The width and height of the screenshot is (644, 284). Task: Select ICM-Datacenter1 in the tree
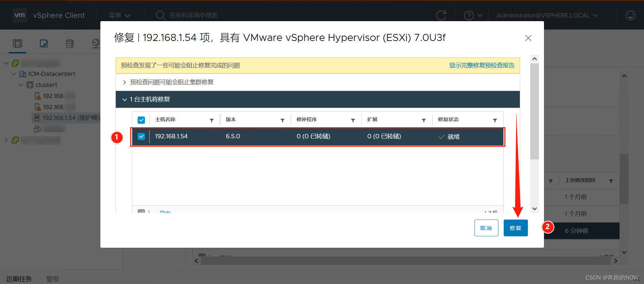coord(52,74)
